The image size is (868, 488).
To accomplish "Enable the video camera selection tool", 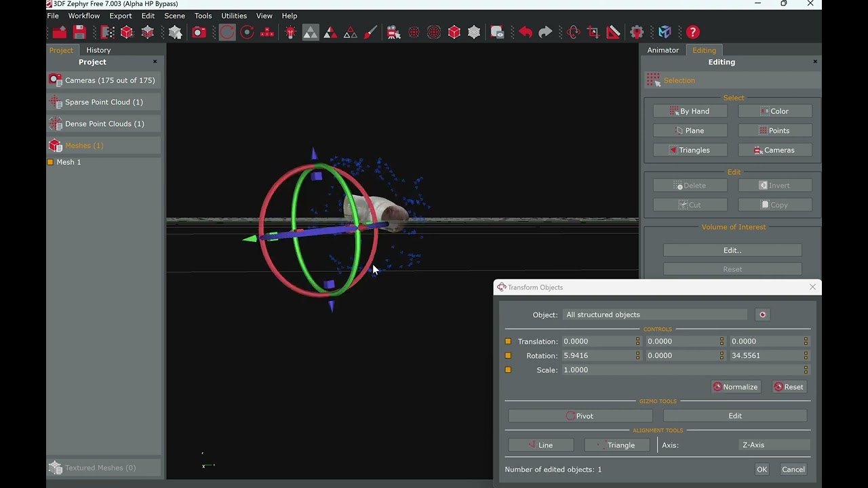I will (x=392, y=32).
